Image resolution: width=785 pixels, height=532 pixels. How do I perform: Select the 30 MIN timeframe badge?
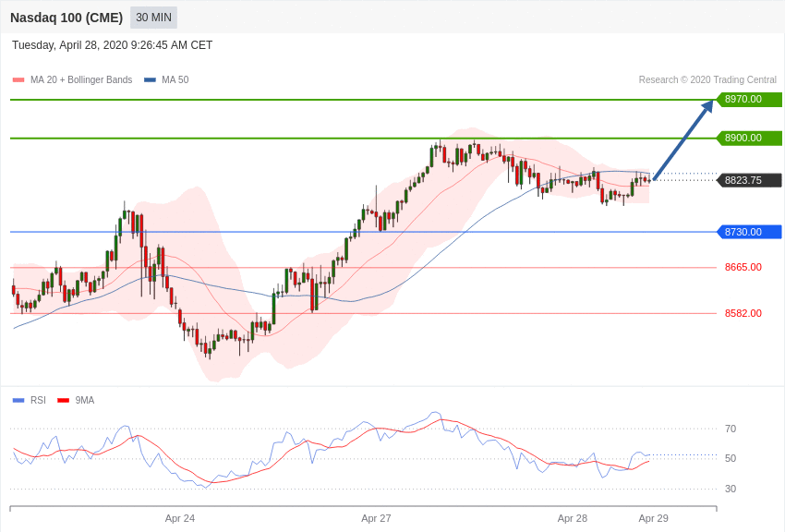click(153, 18)
